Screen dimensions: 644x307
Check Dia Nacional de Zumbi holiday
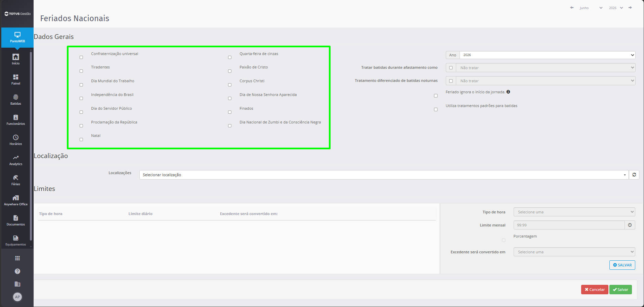tap(230, 126)
